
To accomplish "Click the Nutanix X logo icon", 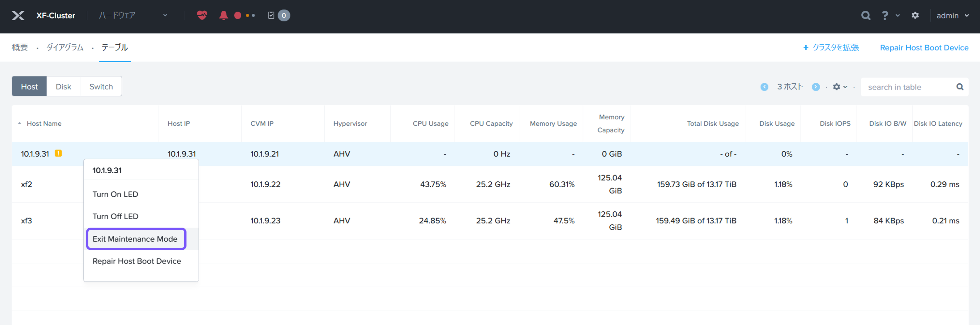I will [18, 16].
